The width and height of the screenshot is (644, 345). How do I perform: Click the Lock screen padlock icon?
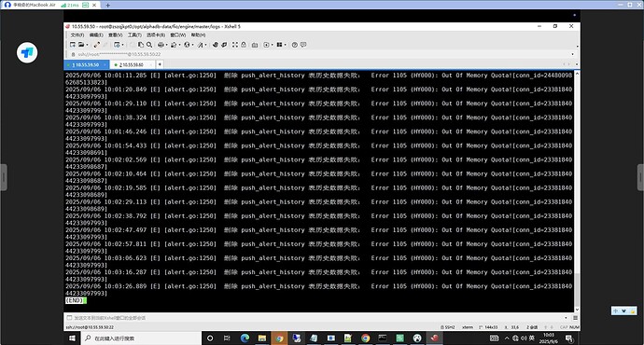pyautogui.click(x=244, y=45)
